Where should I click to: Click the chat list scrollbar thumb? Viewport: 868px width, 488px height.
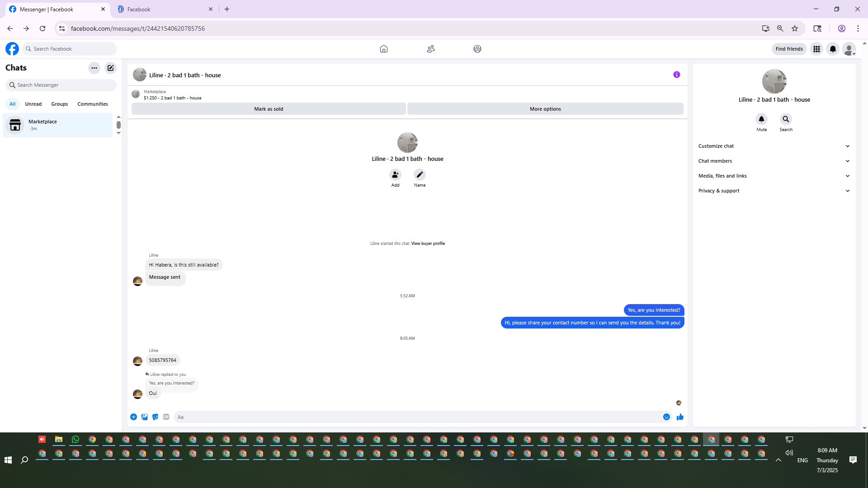click(118, 125)
